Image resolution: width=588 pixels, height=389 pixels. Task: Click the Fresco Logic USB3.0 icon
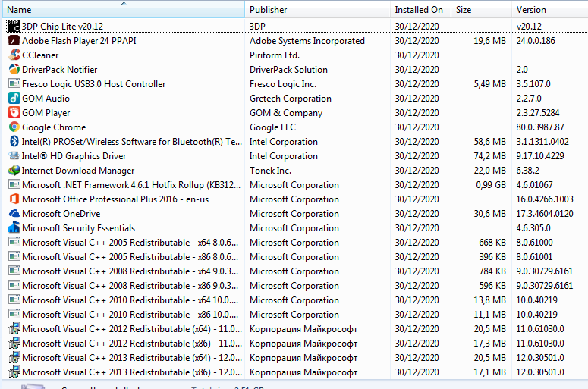pos(14,84)
